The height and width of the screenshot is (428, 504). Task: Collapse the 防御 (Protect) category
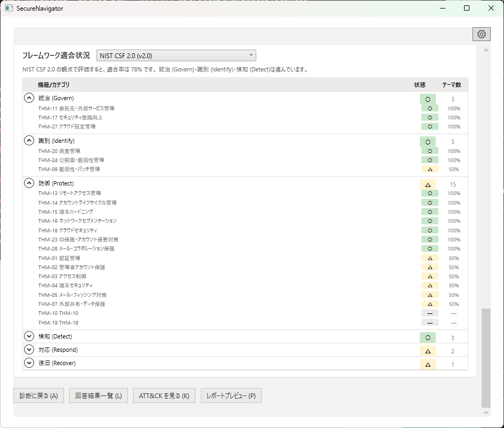click(x=29, y=183)
